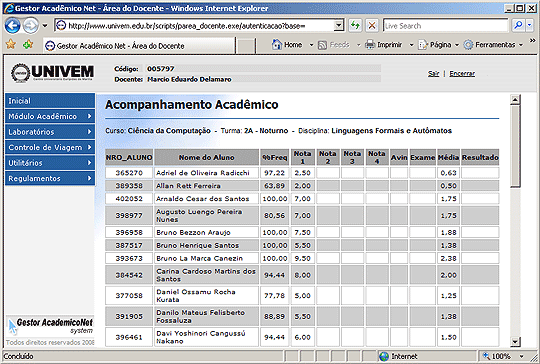Select the Inicial sidebar menu item

coord(50,101)
